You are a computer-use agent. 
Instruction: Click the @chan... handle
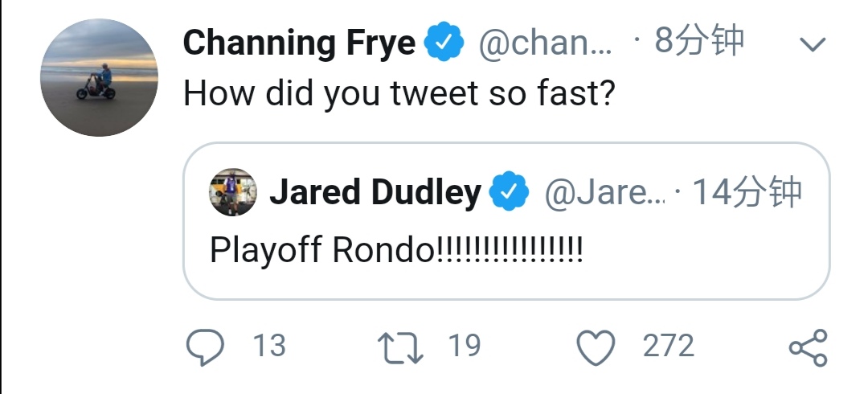545,43
